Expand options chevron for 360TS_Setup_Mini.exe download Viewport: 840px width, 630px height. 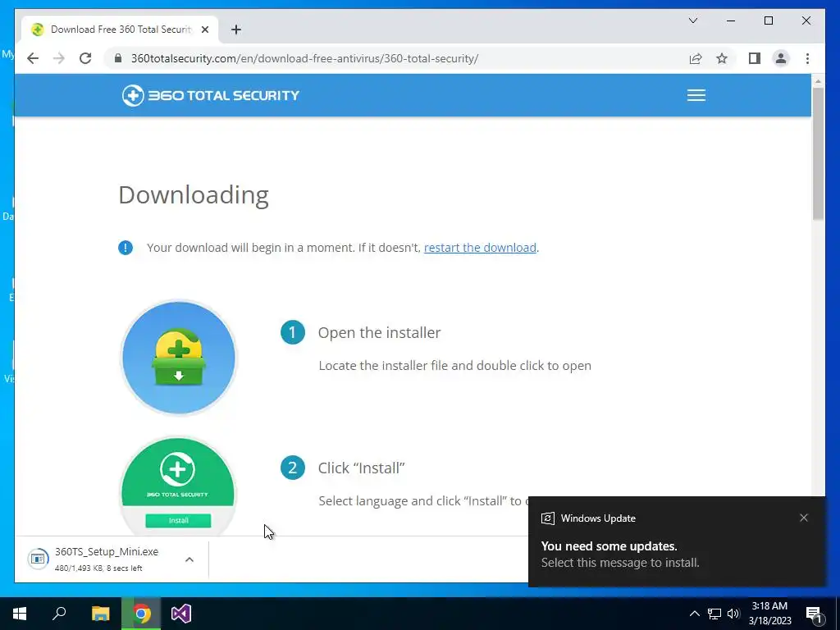[189, 559]
